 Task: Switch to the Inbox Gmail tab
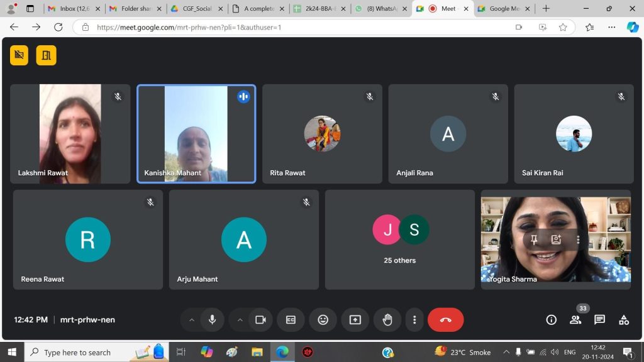(70, 9)
